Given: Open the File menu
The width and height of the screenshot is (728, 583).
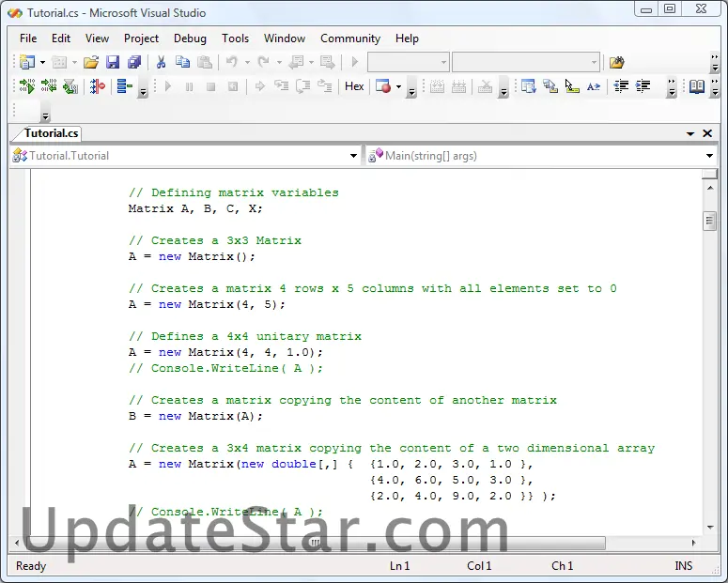Looking at the screenshot, I should click(28, 38).
